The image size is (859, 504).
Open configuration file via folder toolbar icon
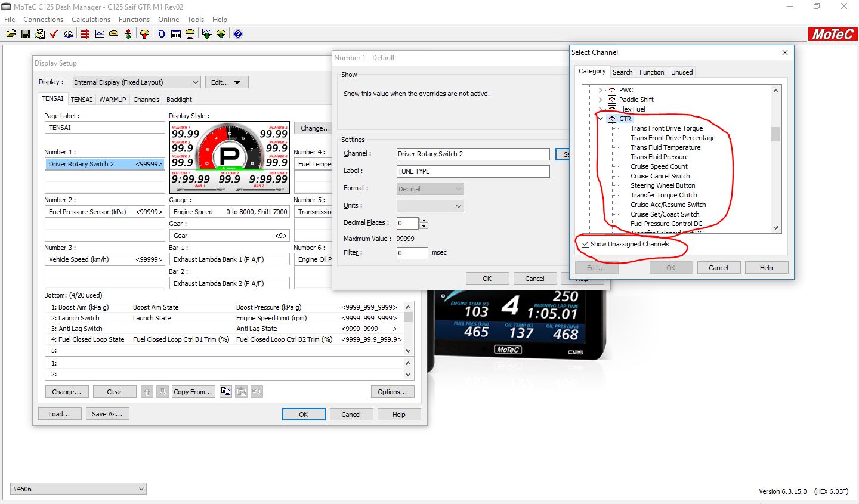coord(11,34)
